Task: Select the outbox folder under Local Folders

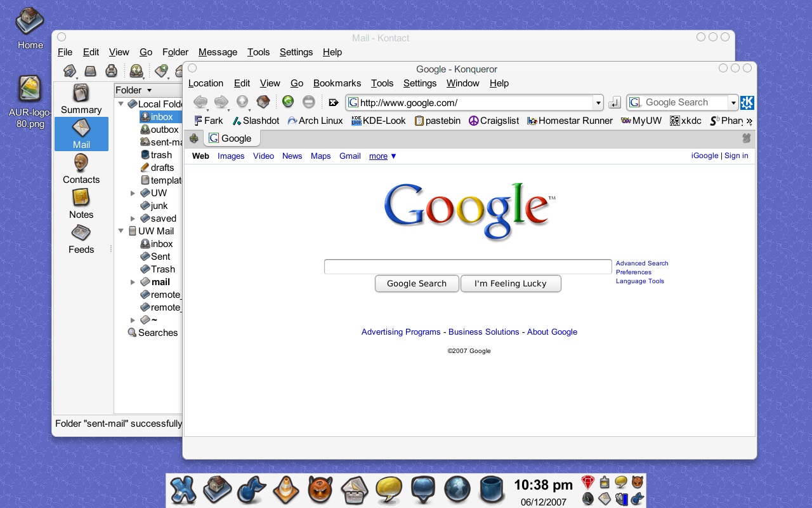Action: coord(160,130)
